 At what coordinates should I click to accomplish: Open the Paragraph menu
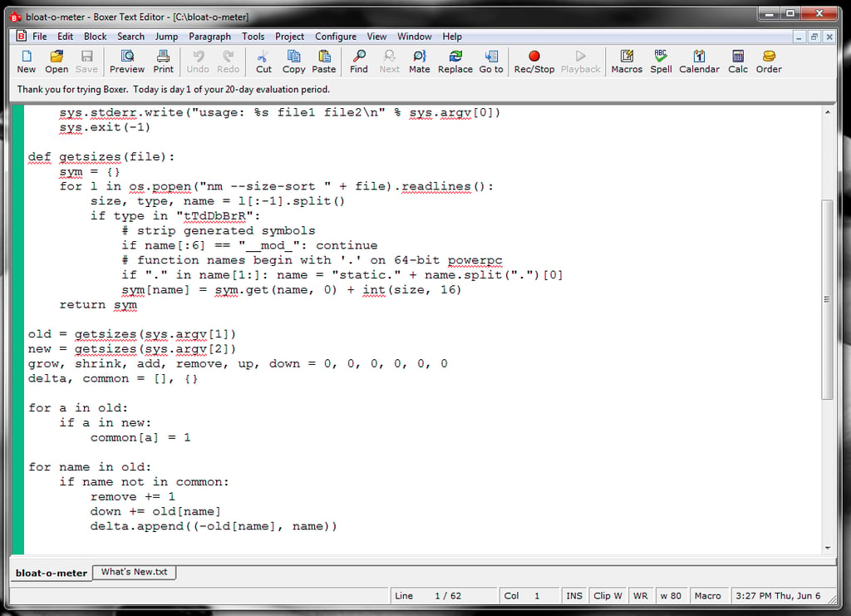click(x=209, y=37)
